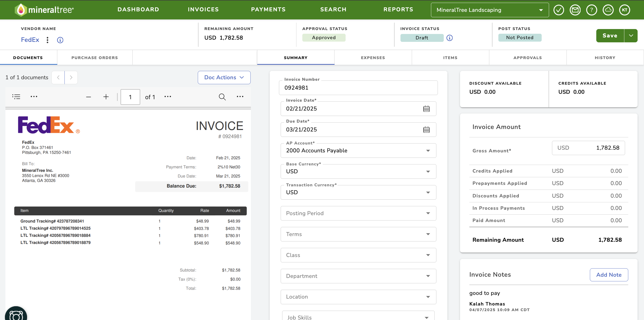Click the Not Posted status badge

point(520,38)
